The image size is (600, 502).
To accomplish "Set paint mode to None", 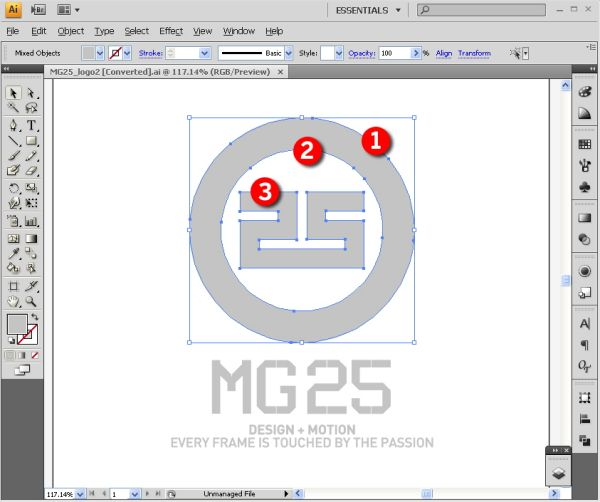I will pos(34,355).
